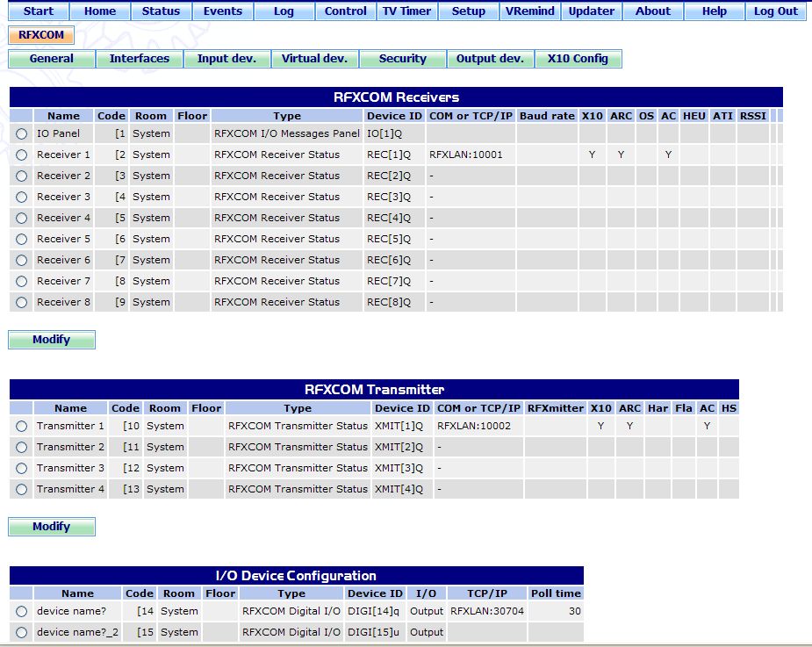The image size is (812, 647).
Task: Click the Fla column header
Action: tap(684, 408)
